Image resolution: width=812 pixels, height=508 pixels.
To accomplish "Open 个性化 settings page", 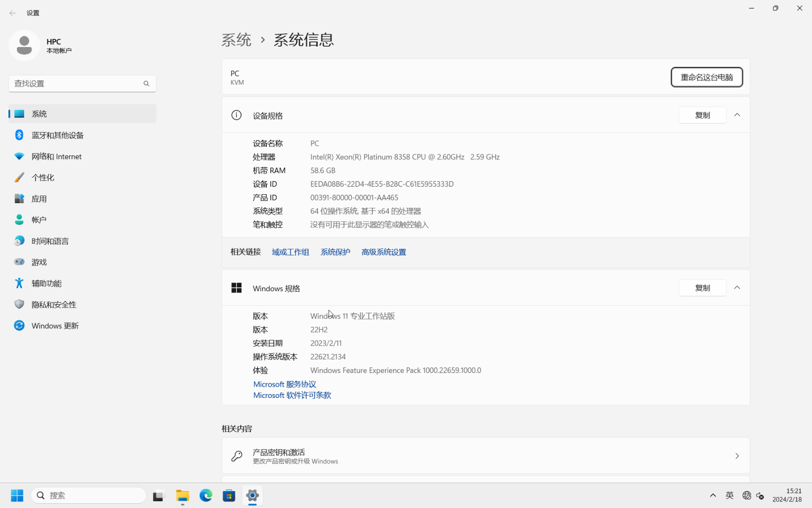I will click(x=82, y=177).
